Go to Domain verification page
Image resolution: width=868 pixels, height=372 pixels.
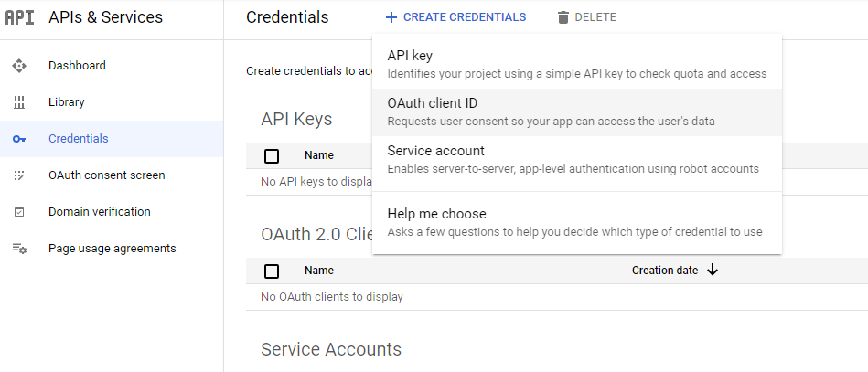point(99,212)
